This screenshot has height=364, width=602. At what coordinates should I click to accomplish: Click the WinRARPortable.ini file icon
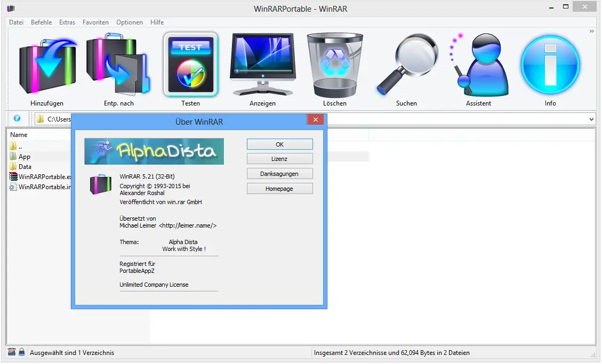pyautogui.click(x=13, y=187)
